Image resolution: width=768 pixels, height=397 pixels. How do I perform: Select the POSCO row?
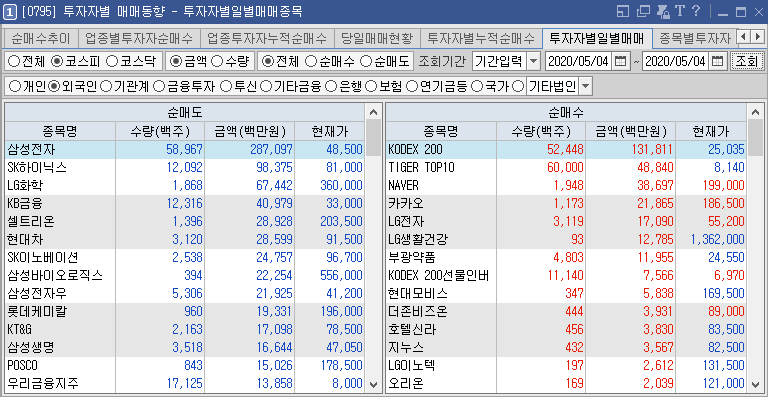point(185,365)
